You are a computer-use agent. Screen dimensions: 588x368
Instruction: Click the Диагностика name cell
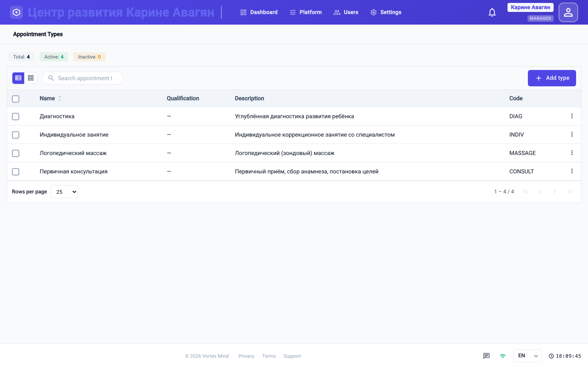(x=57, y=116)
